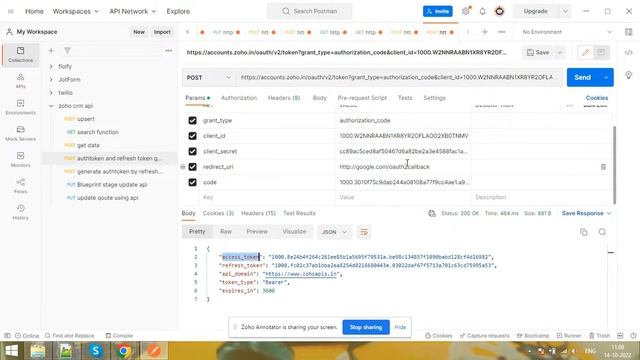Screen dimensions: 640x360
Task: Click the plus icon to create collection
Action: (x=51, y=51)
